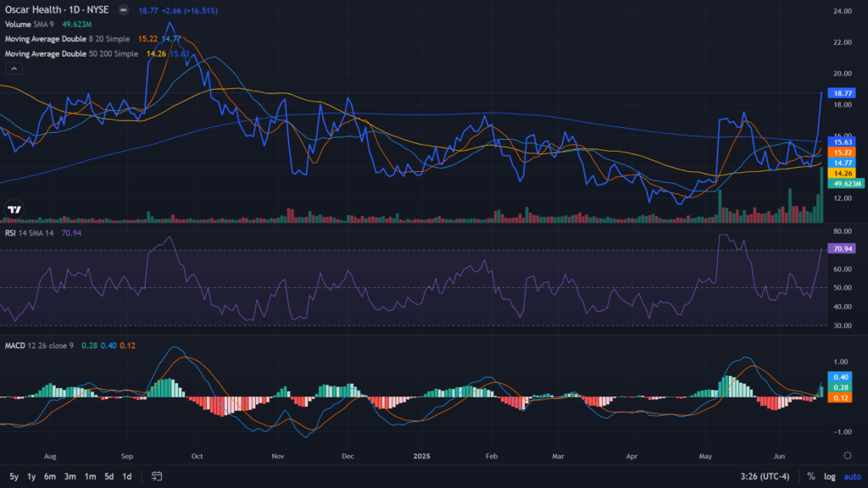
Task: Open chart settings gear icon
Action: (x=848, y=456)
